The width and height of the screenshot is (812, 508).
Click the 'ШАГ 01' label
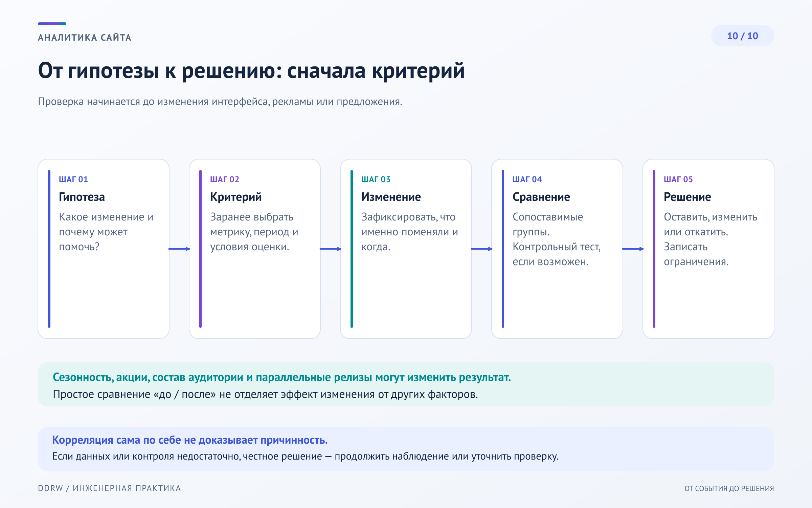coord(73,179)
